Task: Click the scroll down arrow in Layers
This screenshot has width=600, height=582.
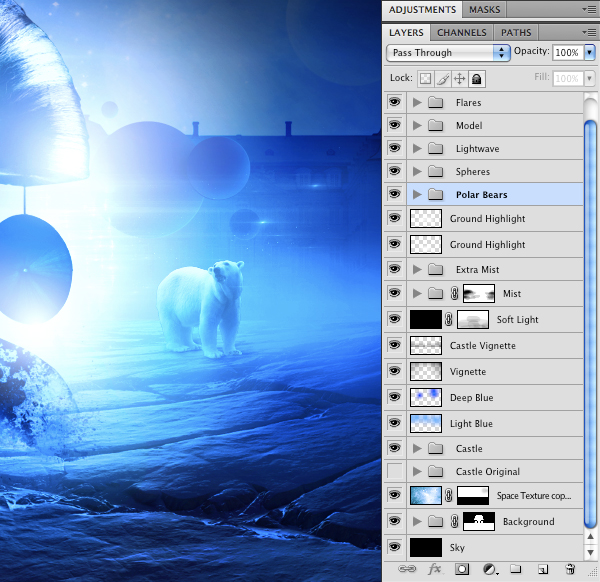Action: (590, 553)
